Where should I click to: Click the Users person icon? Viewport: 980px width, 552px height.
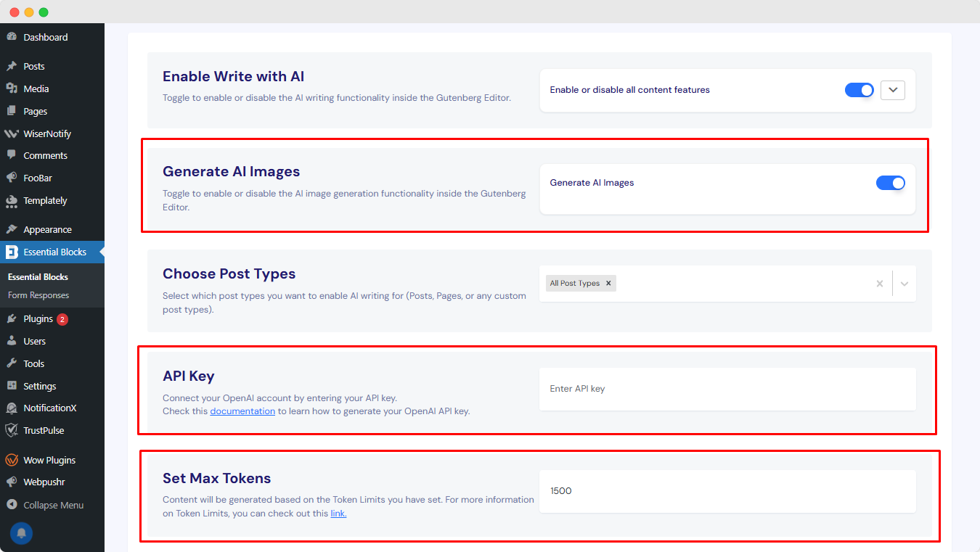pos(12,341)
